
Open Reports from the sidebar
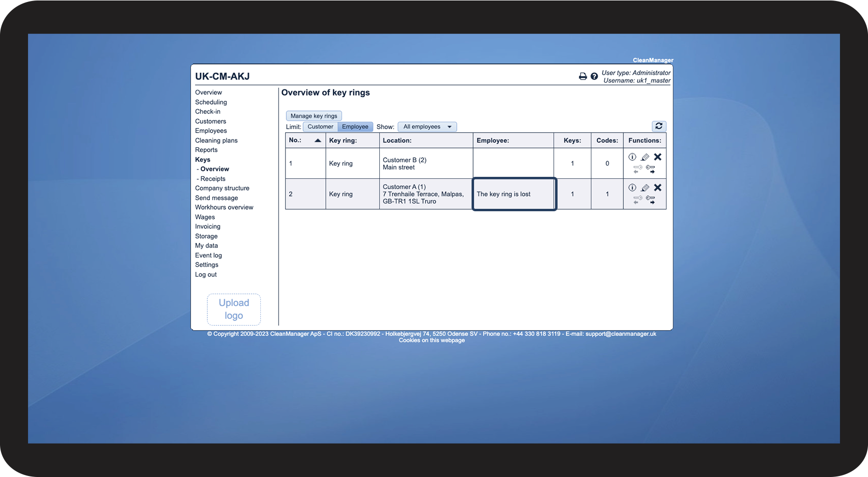[x=206, y=150]
